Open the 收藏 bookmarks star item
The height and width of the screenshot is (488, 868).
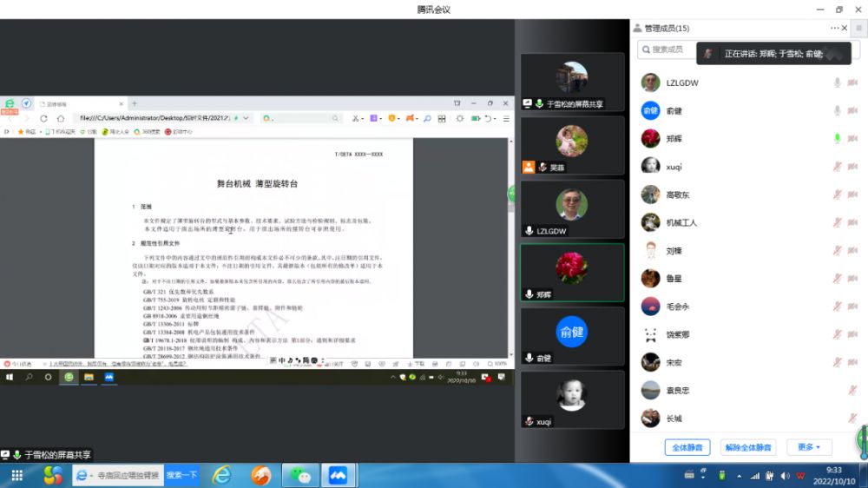[27, 132]
